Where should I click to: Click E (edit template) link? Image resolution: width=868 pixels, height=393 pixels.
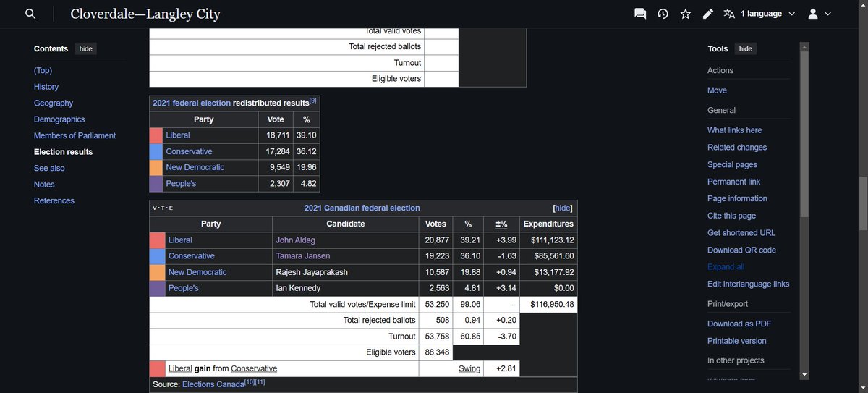click(171, 208)
